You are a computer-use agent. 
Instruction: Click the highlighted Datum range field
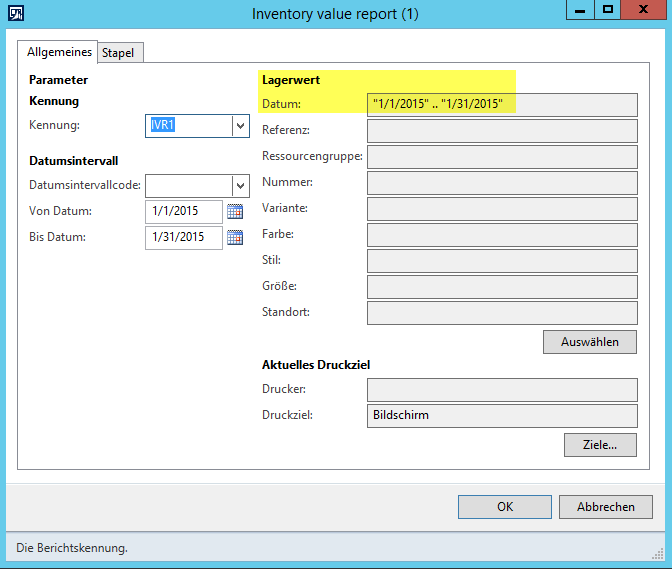point(502,104)
